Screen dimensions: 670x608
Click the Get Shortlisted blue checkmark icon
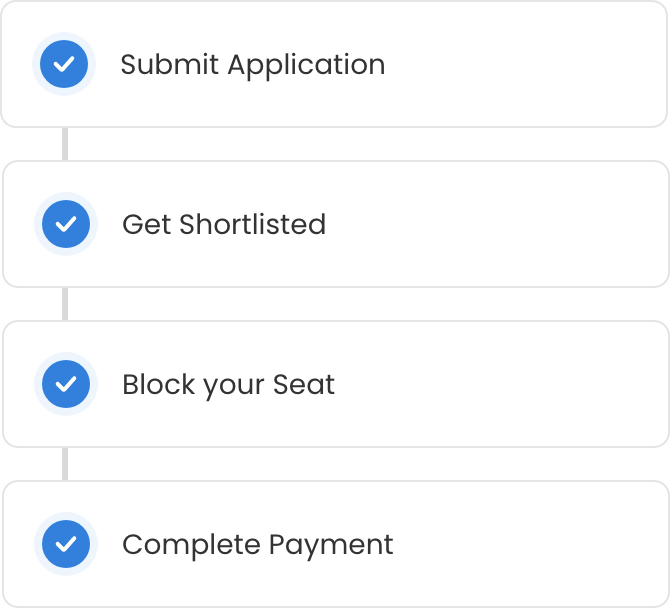66,224
